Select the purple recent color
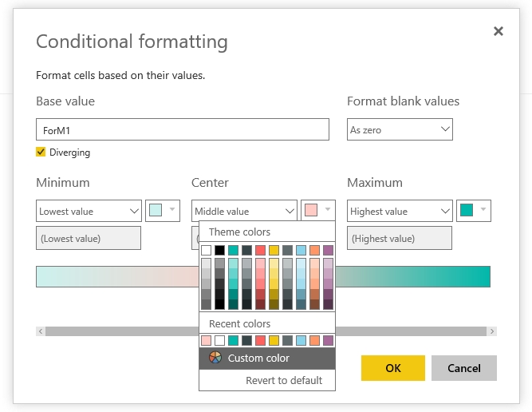Screen dimensions: 532x412 click(328, 340)
